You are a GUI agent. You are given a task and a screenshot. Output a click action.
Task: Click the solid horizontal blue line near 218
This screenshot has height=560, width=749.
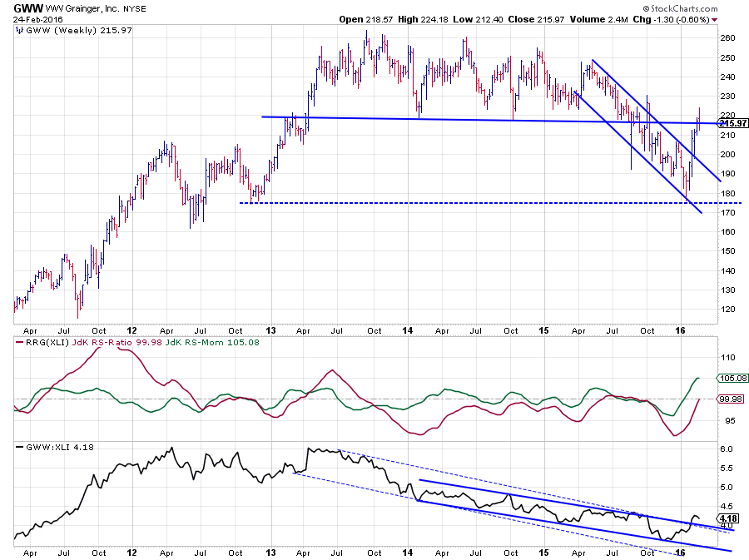pyautogui.click(x=416, y=119)
